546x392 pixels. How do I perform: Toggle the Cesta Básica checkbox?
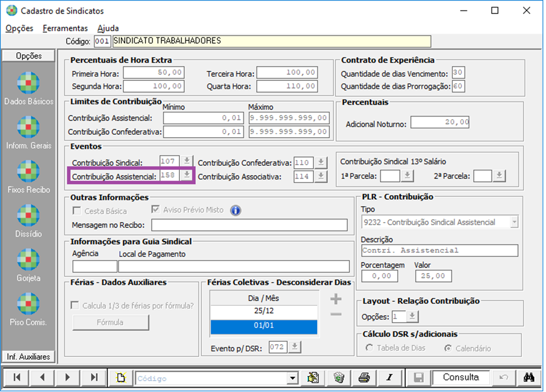tap(76, 211)
